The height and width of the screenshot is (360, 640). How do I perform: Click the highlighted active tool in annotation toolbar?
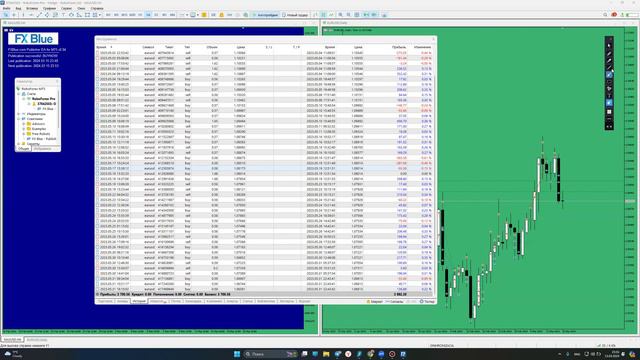(x=609, y=75)
